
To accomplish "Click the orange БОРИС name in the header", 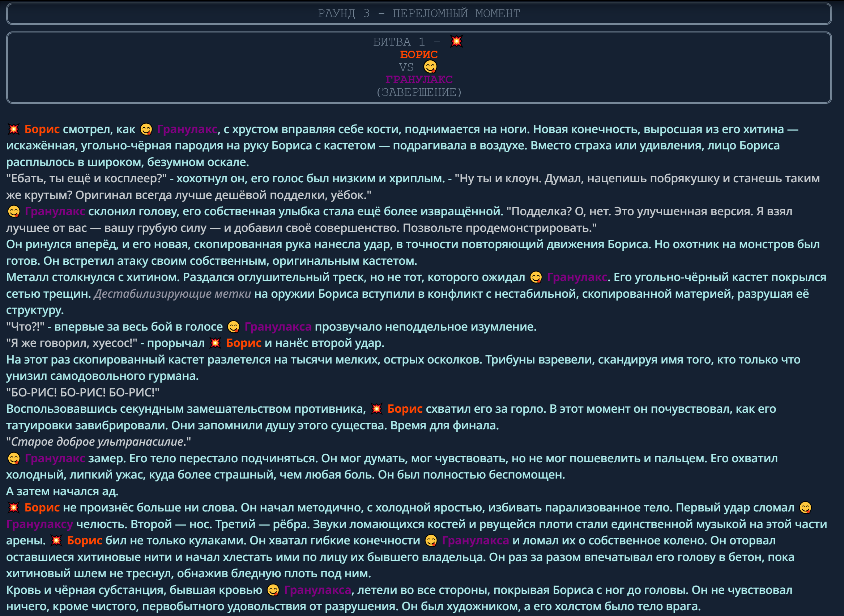I will click(x=419, y=55).
